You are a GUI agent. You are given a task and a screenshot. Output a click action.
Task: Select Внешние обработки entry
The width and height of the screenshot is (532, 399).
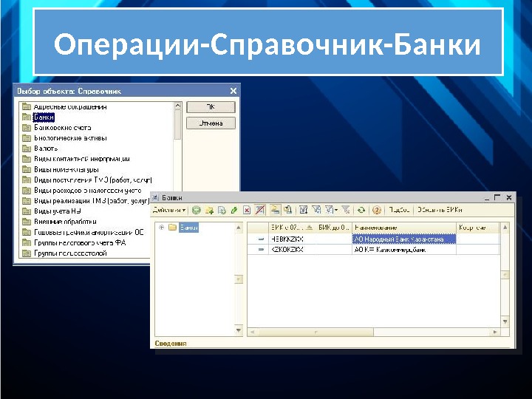65,222
